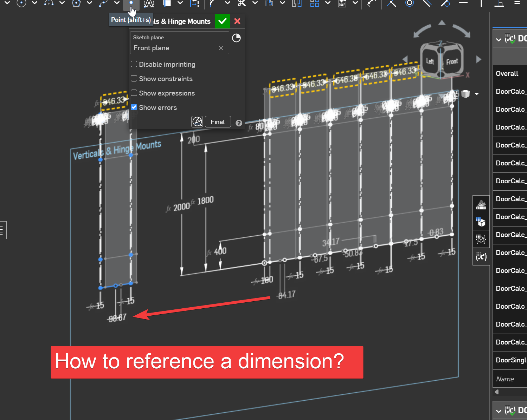Select the Dimension tool in toolbar
The width and height of the screenshot is (527, 420).
pos(371,4)
